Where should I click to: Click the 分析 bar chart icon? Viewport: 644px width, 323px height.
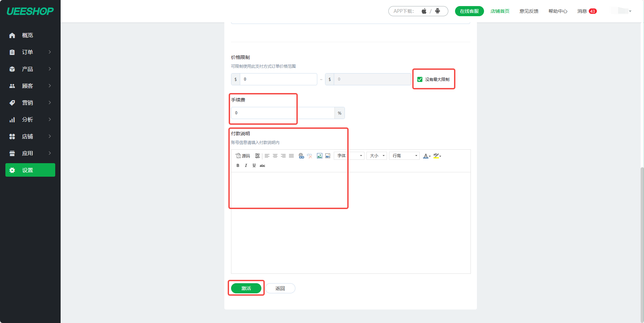pos(12,120)
